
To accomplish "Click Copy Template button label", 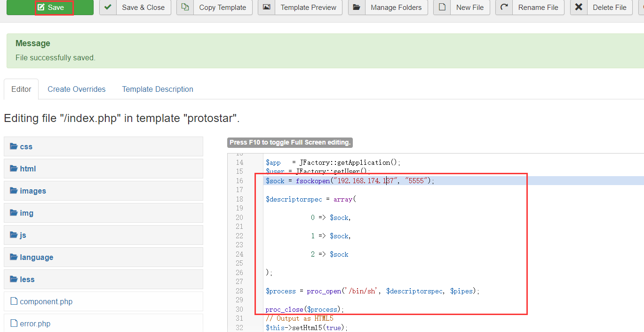I will [x=223, y=7].
